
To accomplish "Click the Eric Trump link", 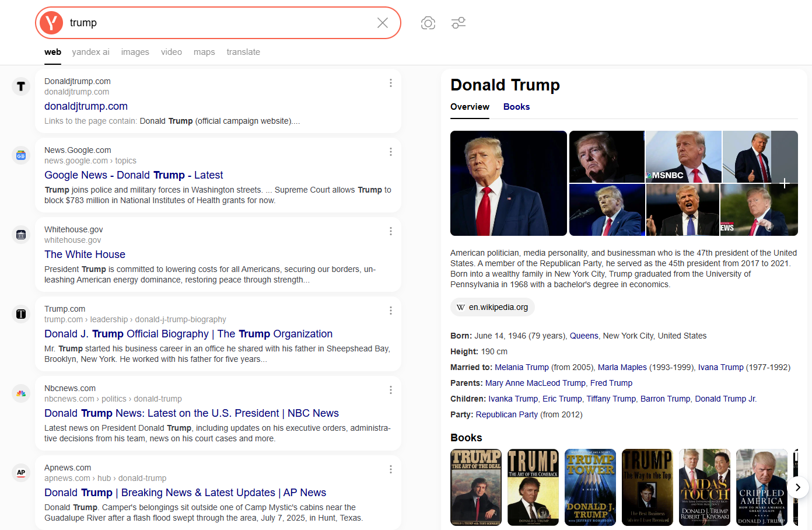I will pyautogui.click(x=562, y=399).
